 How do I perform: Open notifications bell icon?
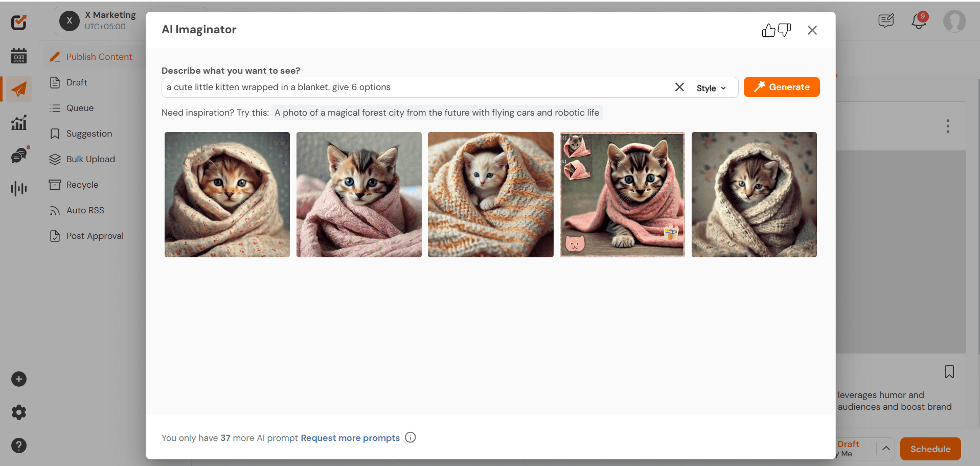tap(919, 21)
